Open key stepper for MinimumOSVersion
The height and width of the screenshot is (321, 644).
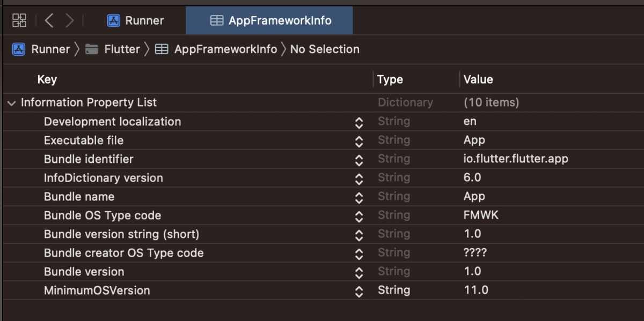click(x=359, y=292)
